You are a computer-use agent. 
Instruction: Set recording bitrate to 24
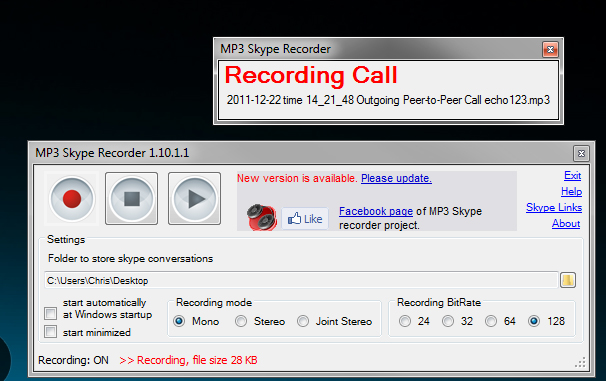[x=405, y=321]
